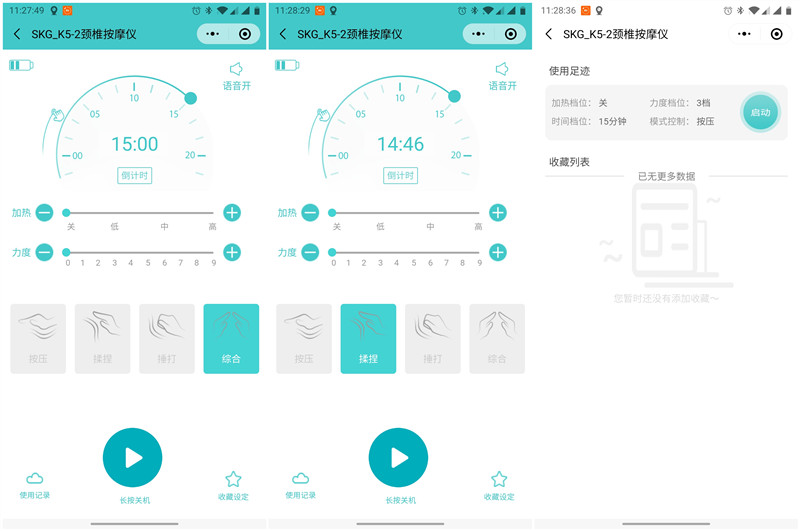The height and width of the screenshot is (531, 800).
Task: Open the three-dots menu in right screen
Action: coord(744,34)
